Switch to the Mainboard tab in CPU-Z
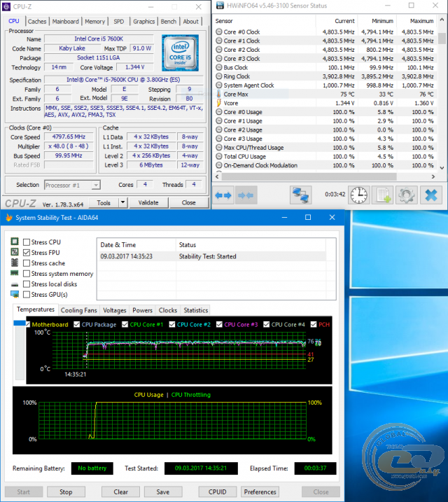 pos(65,22)
